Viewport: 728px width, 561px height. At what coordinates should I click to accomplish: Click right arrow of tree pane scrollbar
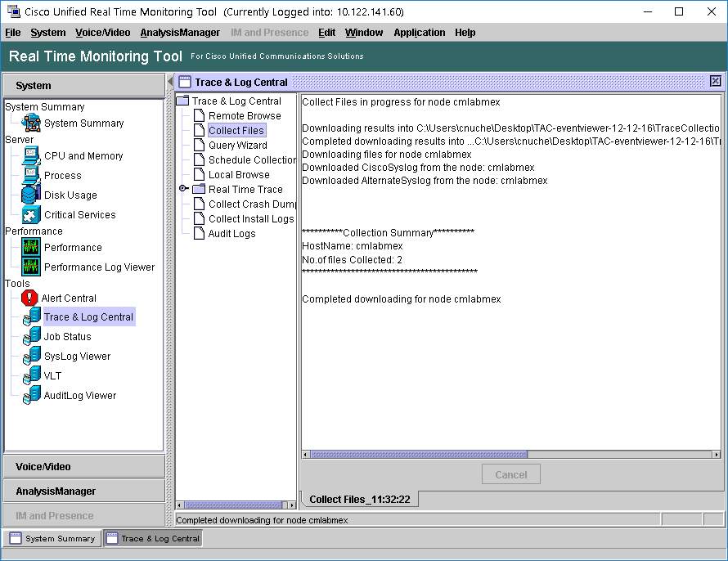291,505
